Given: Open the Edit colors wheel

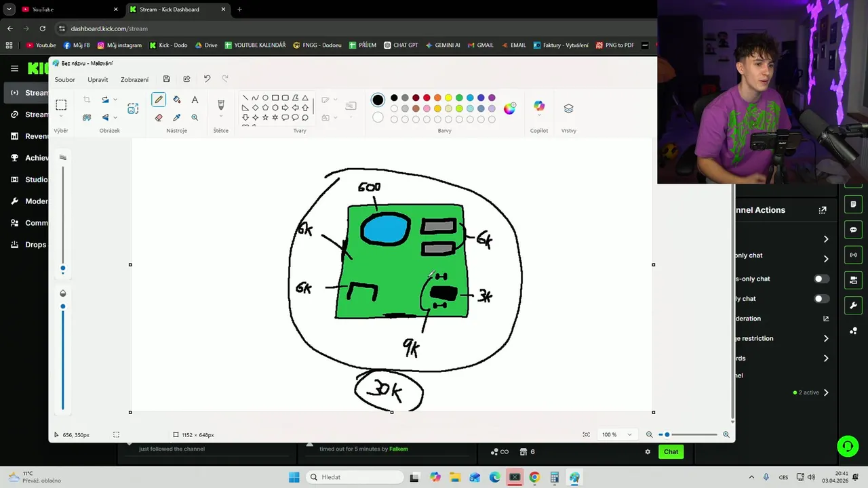Looking at the screenshot, I should pyautogui.click(x=509, y=108).
